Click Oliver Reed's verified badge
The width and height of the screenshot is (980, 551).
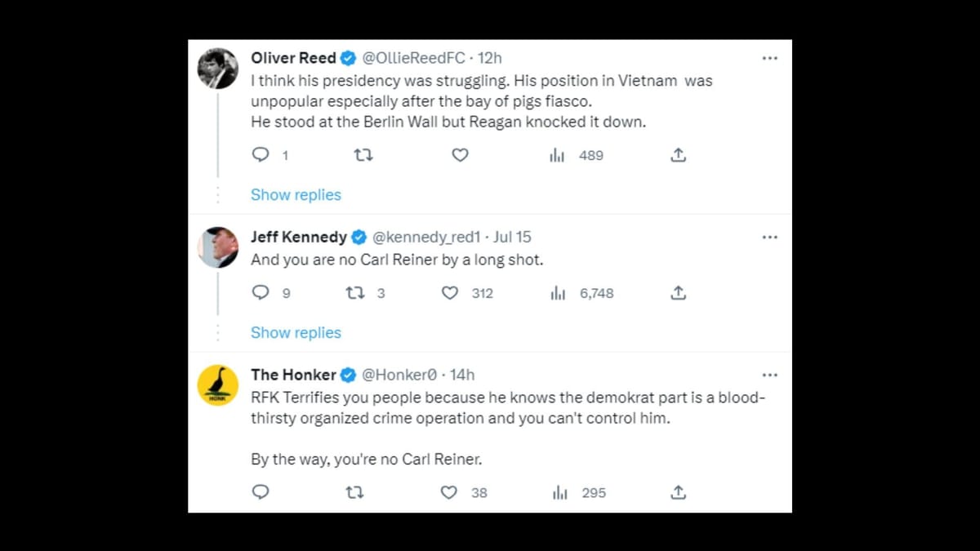tap(348, 58)
